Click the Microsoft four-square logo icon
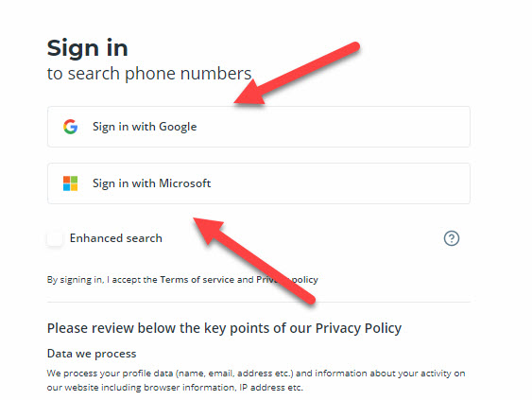The width and height of the screenshot is (532, 400). tap(70, 183)
